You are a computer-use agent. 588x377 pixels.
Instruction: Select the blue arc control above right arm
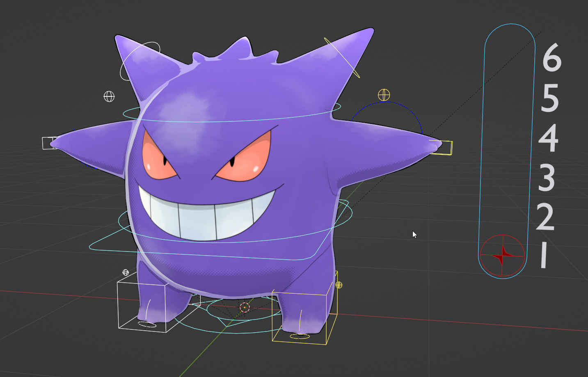pyautogui.click(x=386, y=117)
